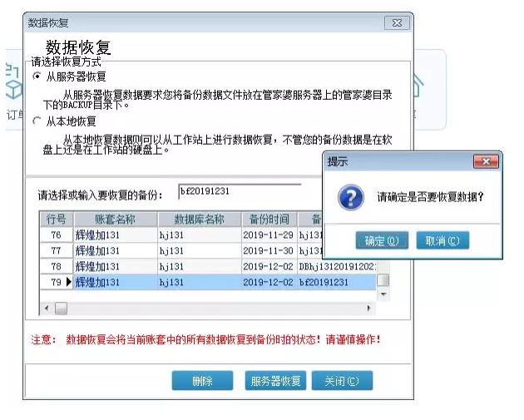Select row 78 辉煌加131

208,266
